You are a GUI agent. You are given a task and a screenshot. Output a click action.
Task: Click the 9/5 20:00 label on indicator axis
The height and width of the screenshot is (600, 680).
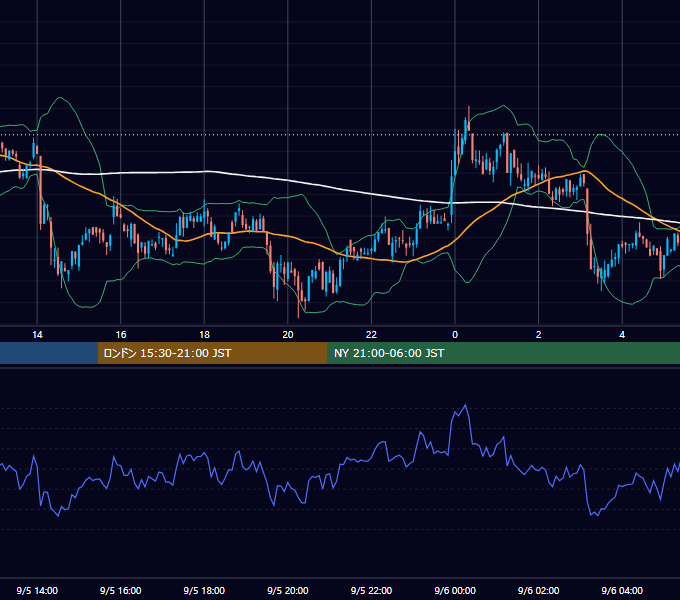(x=288, y=590)
